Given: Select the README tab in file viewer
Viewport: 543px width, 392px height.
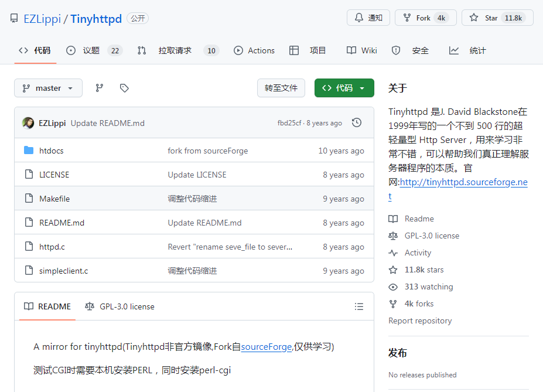Looking at the screenshot, I should point(47,306).
